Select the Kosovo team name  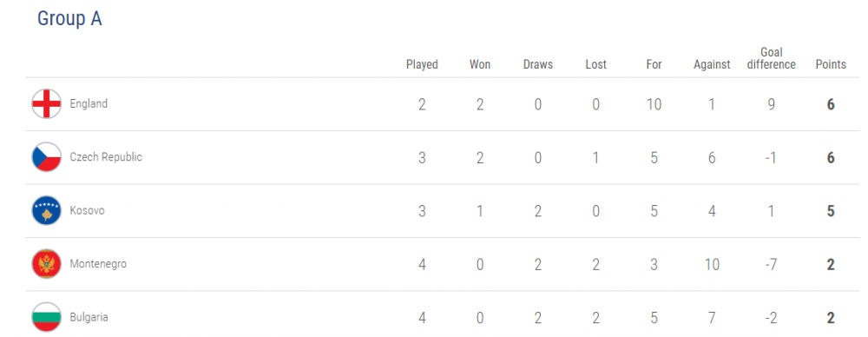pos(87,210)
